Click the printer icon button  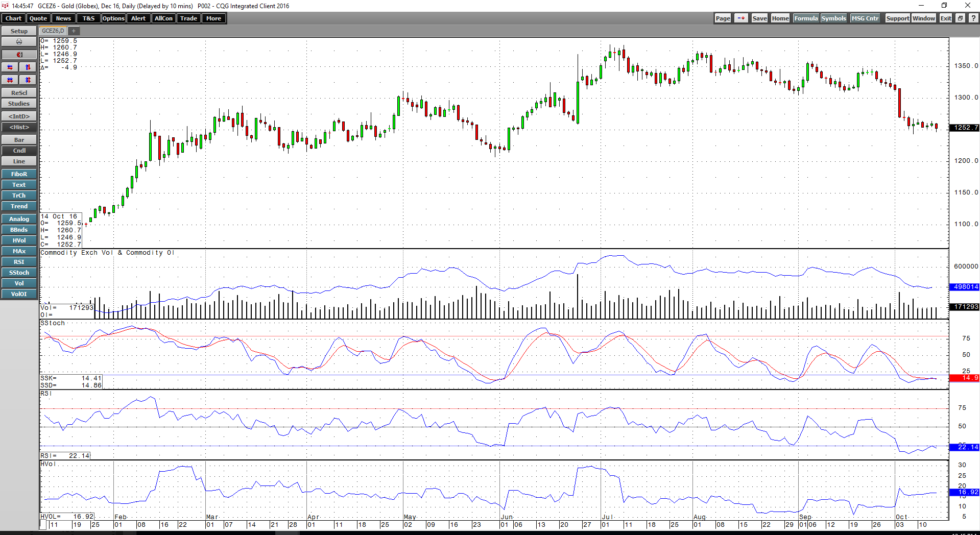tap(19, 42)
